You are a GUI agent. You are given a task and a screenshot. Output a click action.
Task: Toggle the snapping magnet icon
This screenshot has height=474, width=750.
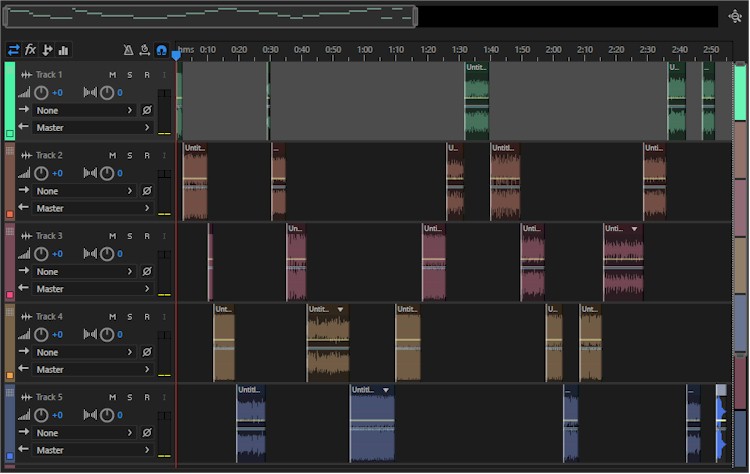click(x=162, y=50)
